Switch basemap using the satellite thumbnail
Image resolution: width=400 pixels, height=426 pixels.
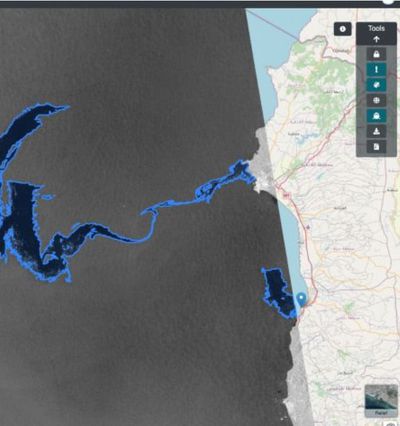(381, 400)
